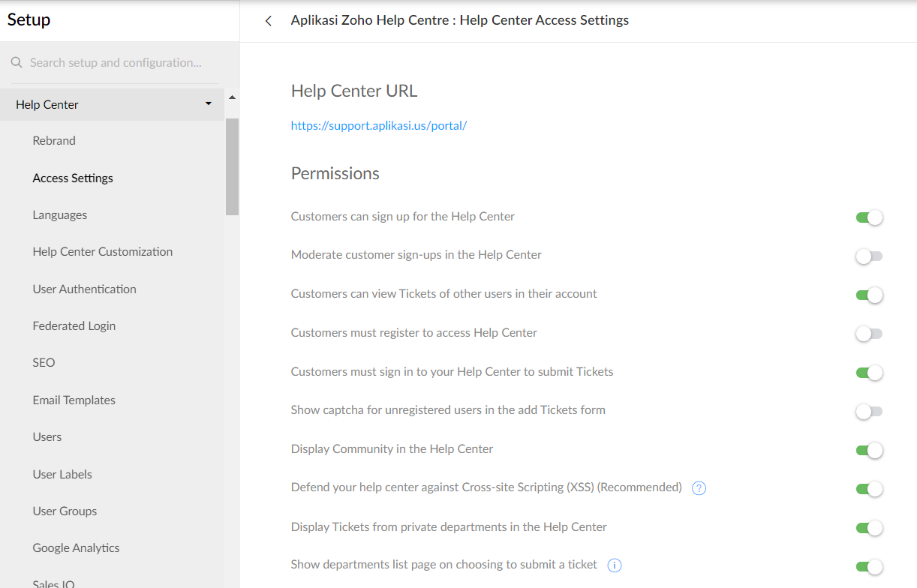Click the Help Center section header text
Image resolution: width=917 pixels, height=588 pixels.
coord(47,104)
